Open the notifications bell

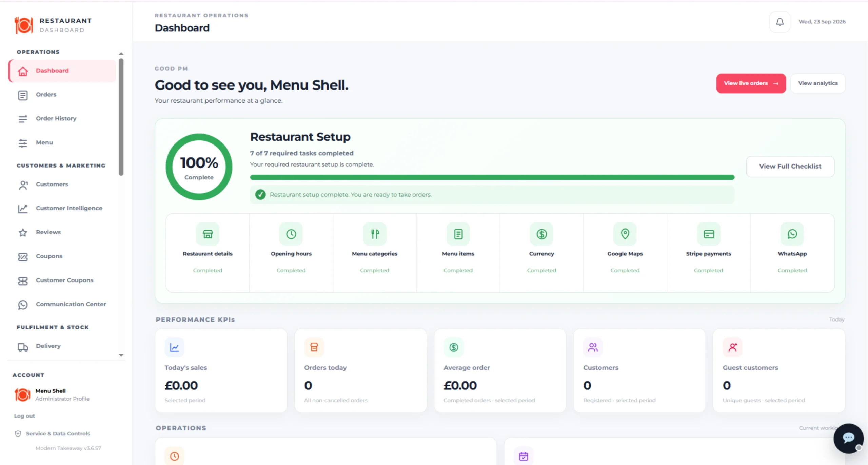tap(780, 22)
